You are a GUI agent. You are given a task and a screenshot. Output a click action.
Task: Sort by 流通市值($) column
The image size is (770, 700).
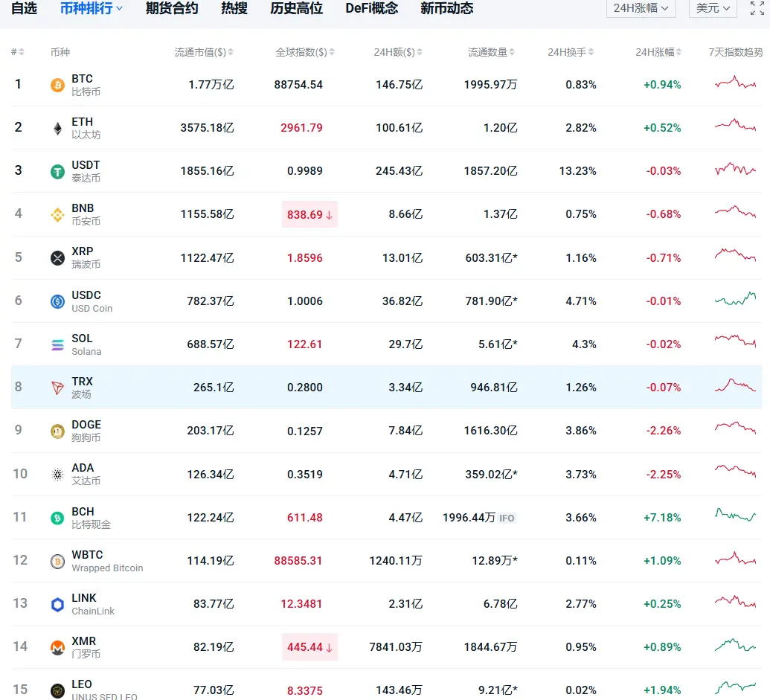tap(204, 52)
